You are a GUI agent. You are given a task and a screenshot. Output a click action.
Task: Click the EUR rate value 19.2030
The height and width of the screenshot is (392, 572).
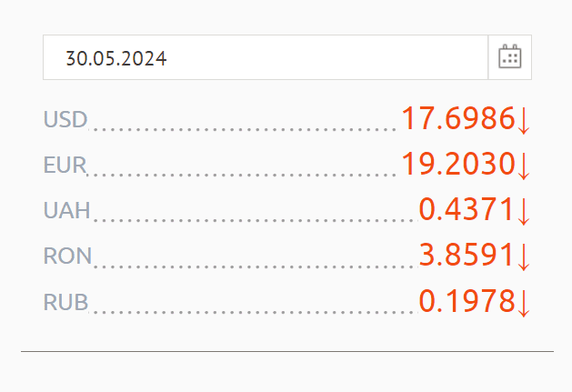click(457, 164)
